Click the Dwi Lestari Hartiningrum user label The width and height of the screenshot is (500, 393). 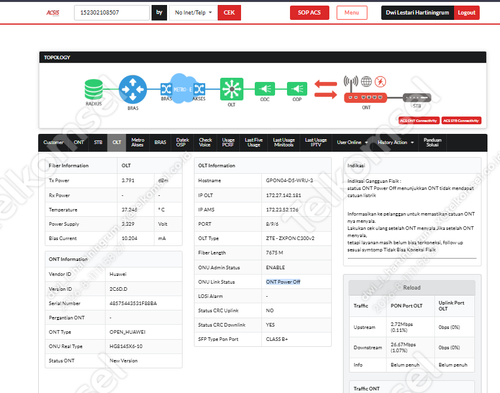[417, 13]
